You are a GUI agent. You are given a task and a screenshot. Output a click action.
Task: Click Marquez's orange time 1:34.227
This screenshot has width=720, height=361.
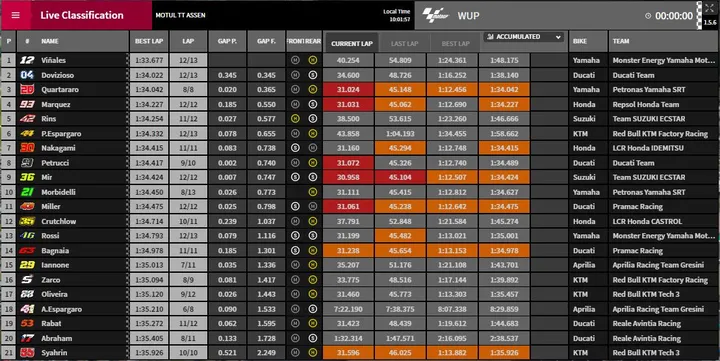tap(504, 104)
